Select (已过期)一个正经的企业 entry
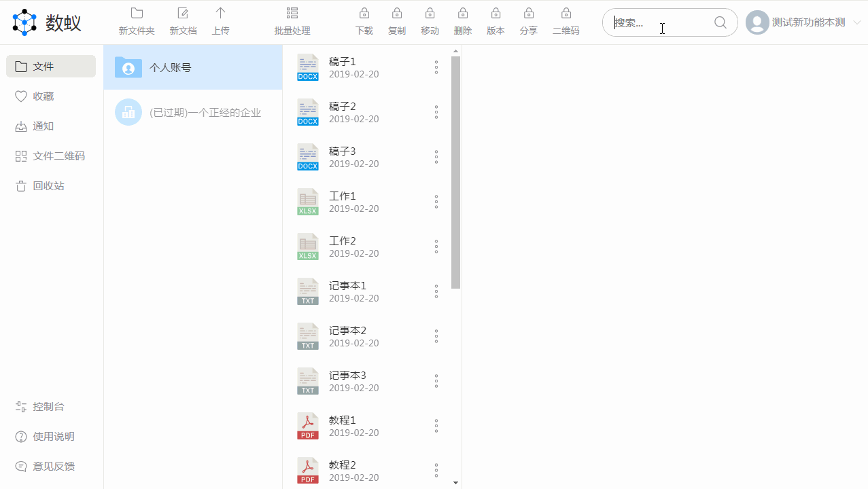 click(x=193, y=112)
